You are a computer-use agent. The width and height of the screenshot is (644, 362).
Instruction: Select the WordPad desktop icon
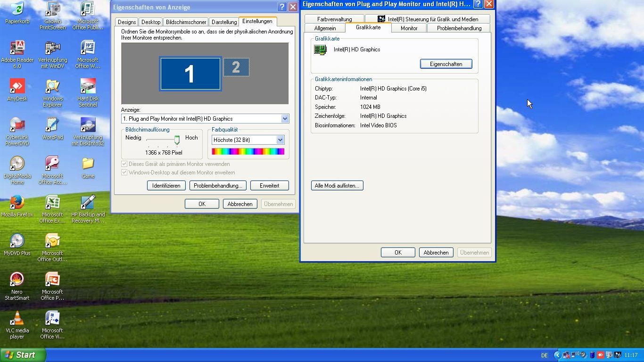pos(52,129)
